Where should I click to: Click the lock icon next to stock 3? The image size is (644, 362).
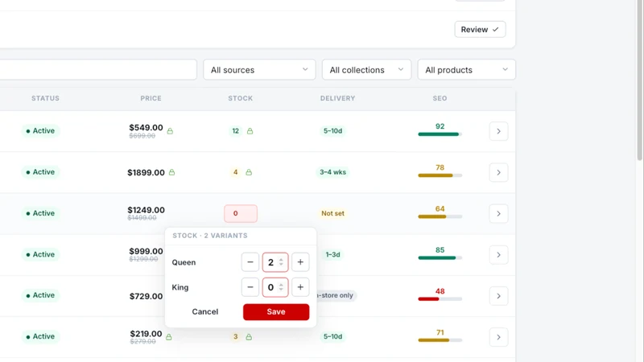point(249,337)
